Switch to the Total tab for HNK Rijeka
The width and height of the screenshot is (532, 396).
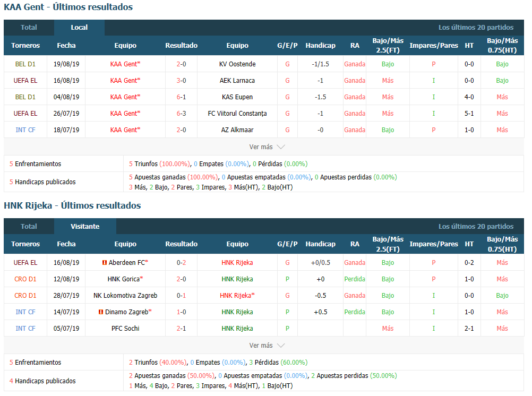pos(29,226)
